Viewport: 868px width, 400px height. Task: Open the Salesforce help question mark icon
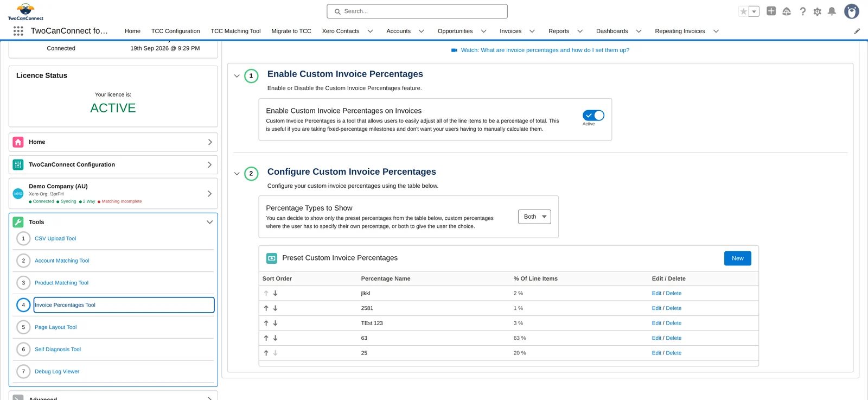click(x=803, y=11)
